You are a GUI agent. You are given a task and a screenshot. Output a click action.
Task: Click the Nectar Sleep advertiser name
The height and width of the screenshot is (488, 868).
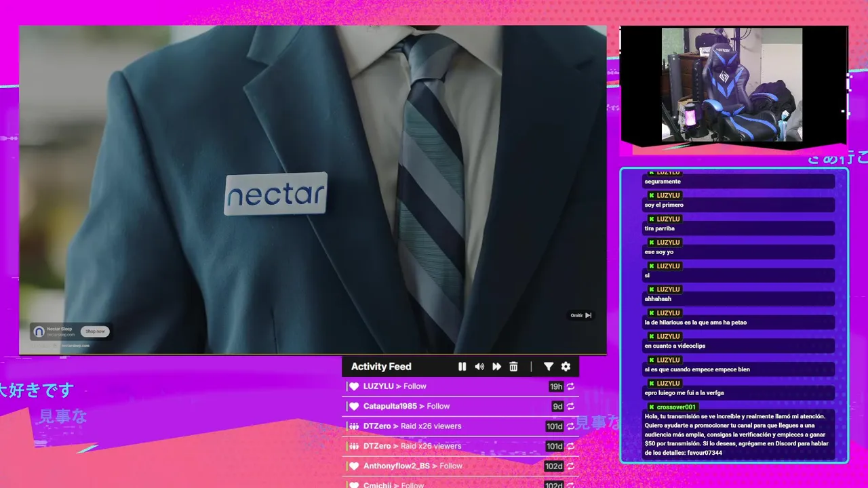coord(59,329)
